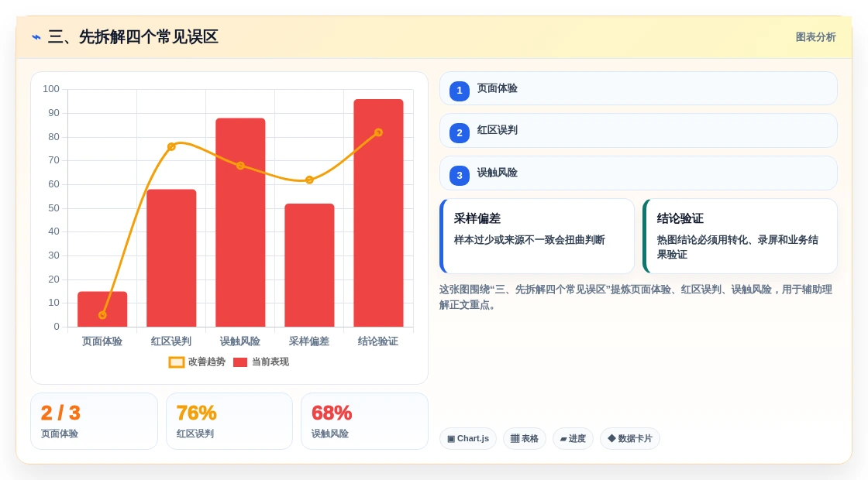868x480 pixels.
Task: Click the number 1 badge for 页面体验
Action: (460, 91)
